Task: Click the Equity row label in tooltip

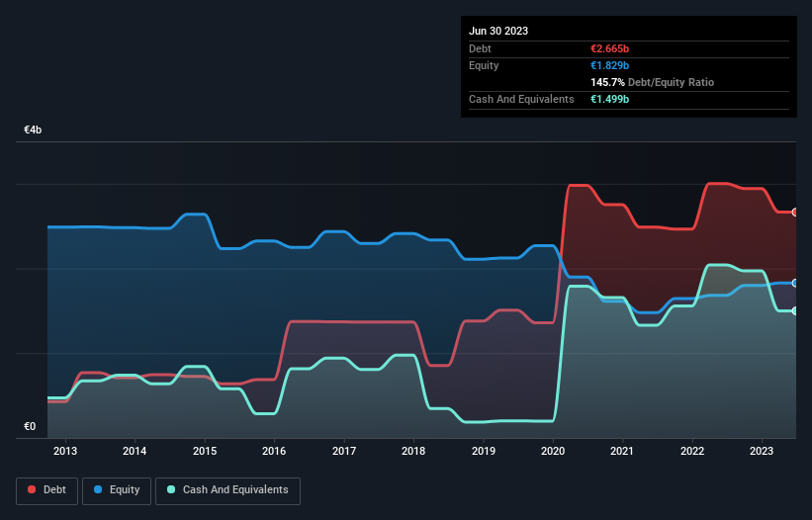Action: (484, 65)
